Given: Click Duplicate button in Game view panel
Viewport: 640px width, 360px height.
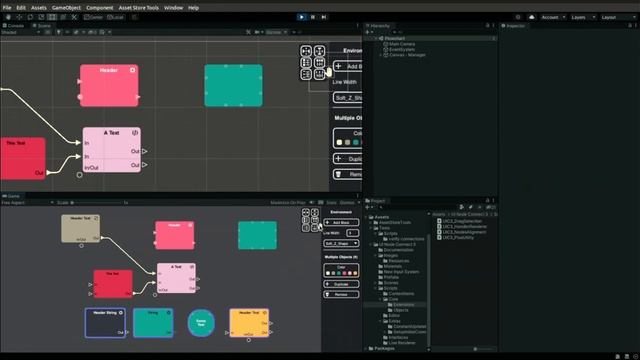Looking at the screenshot, I should click(x=341, y=284).
